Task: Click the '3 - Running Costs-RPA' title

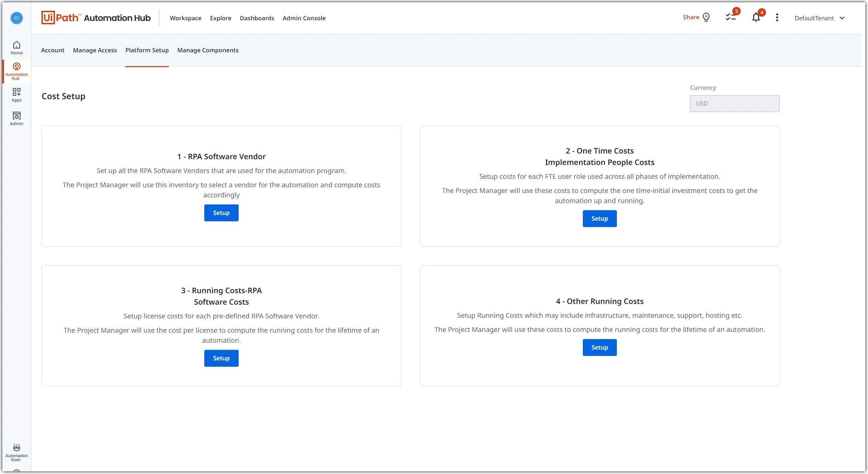Action: 221,290
